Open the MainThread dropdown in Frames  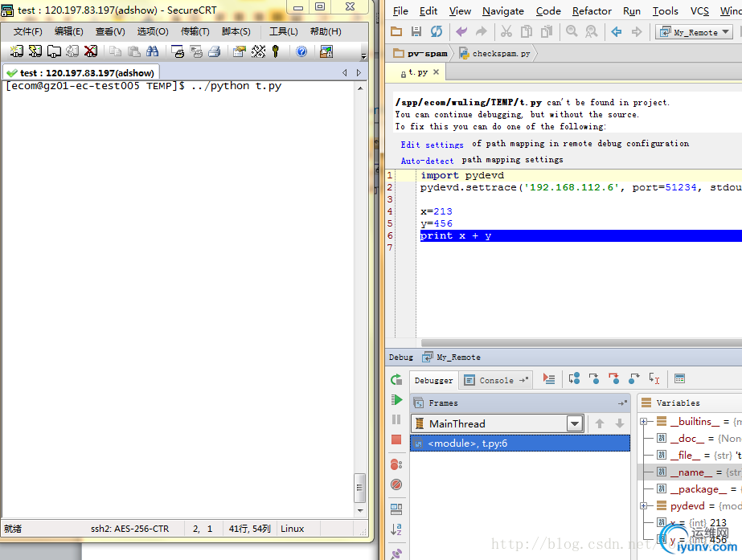pos(575,423)
